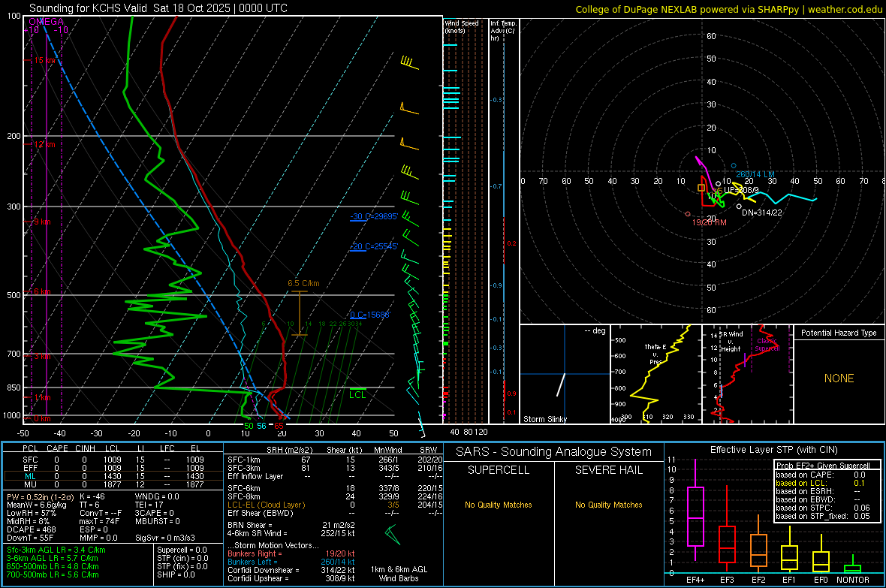This screenshot has width=886, height=588.
Task: Click the green LCL marker on the skew-T
Action: click(357, 394)
